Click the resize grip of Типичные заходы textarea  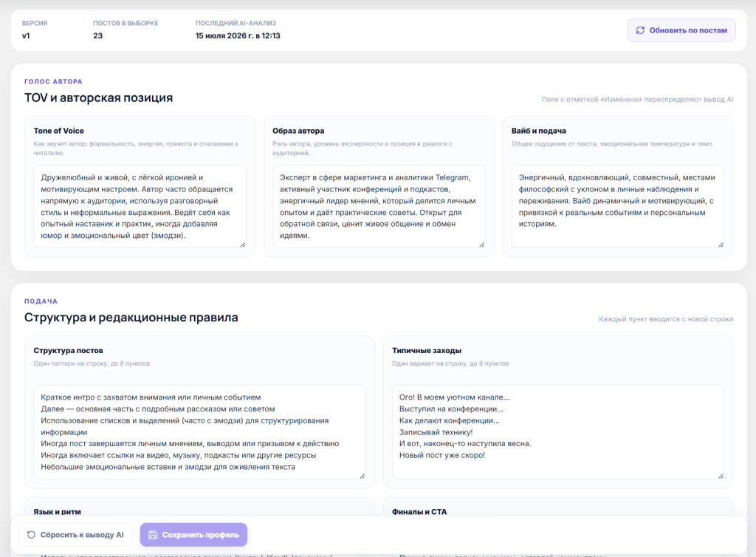tap(721, 476)
